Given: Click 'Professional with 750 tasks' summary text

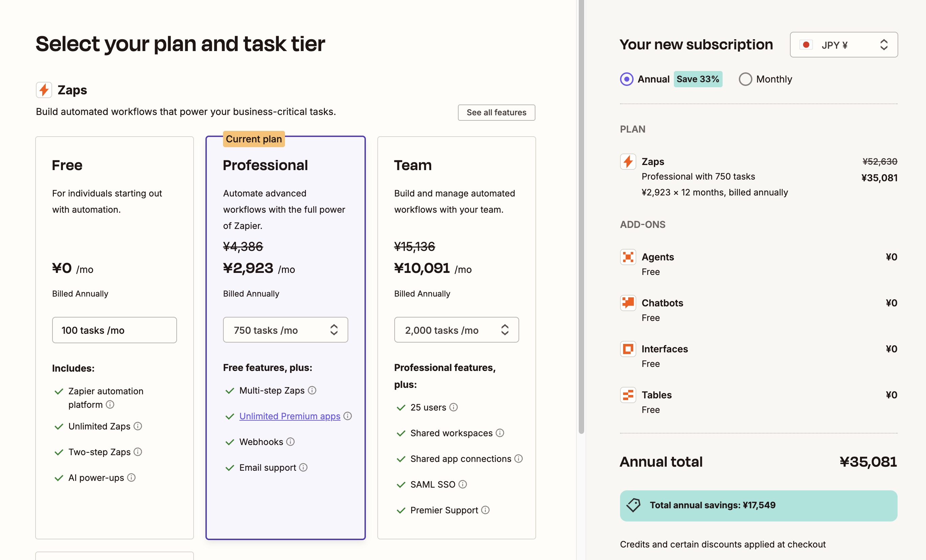Looking at the screenshot, I should point(698,177).
